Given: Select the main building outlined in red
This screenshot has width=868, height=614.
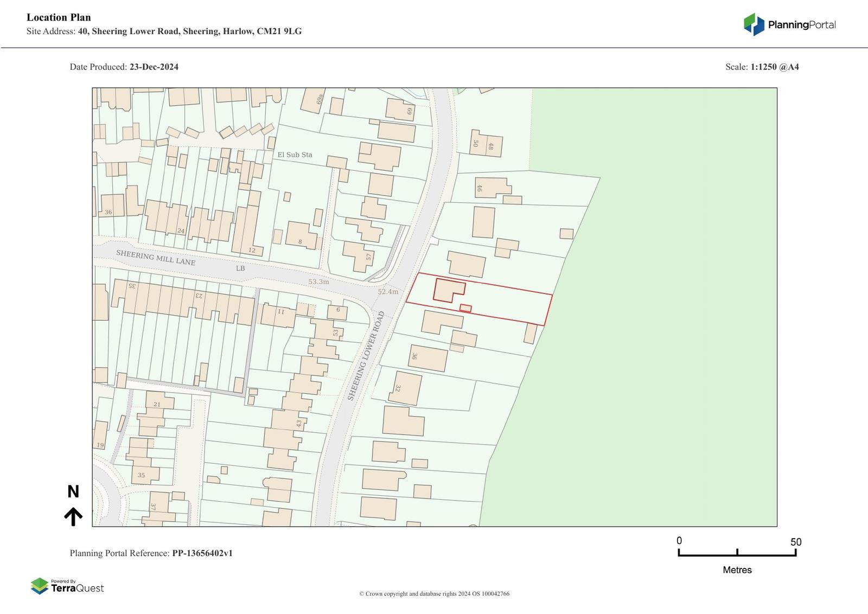Looking at the screenshot, I should [448, 290].
